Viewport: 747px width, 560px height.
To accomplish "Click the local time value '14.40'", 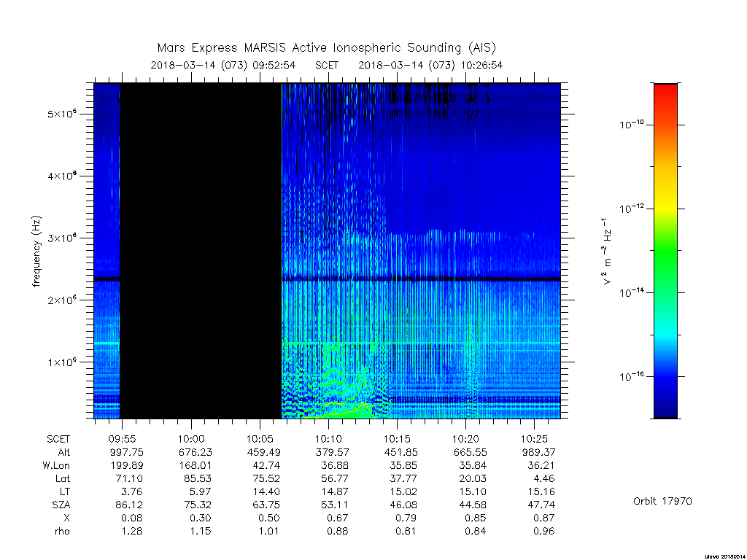I will [x=266, y=491].
